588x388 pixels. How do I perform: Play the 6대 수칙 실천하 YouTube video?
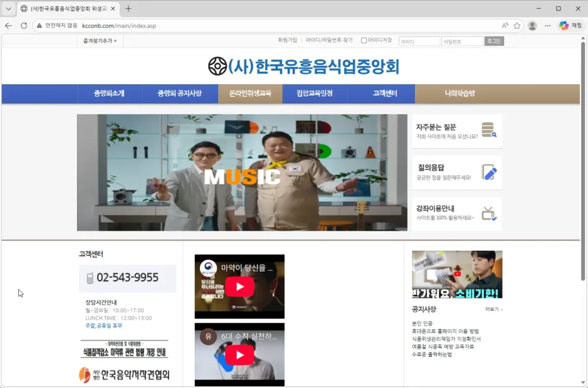[x=239, y=355]
